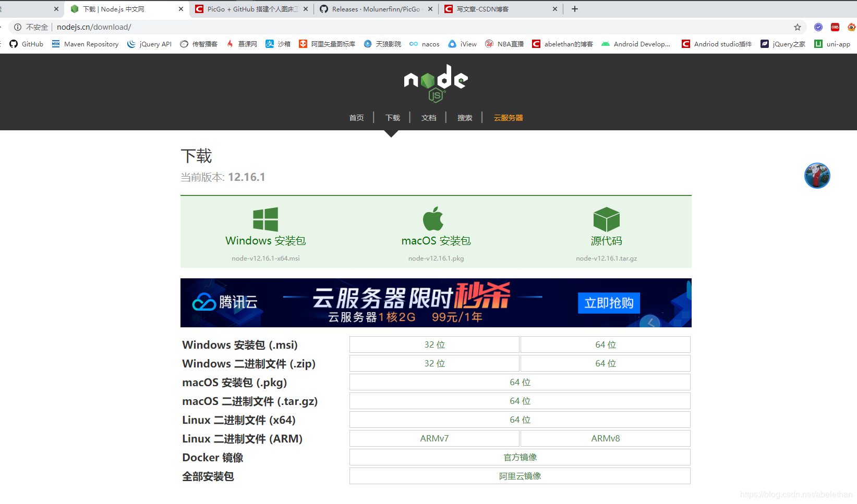Click the Apple macOS installer icon
The height and width of the screenshot is (504, 857).
433,218
